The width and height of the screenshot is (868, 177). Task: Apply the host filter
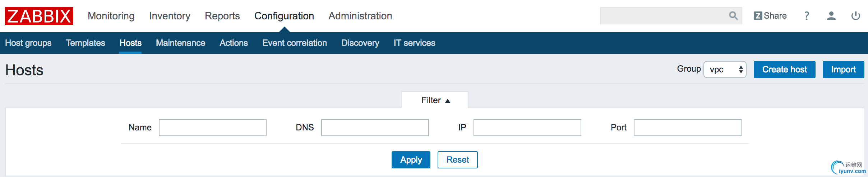tap(411, 160)
